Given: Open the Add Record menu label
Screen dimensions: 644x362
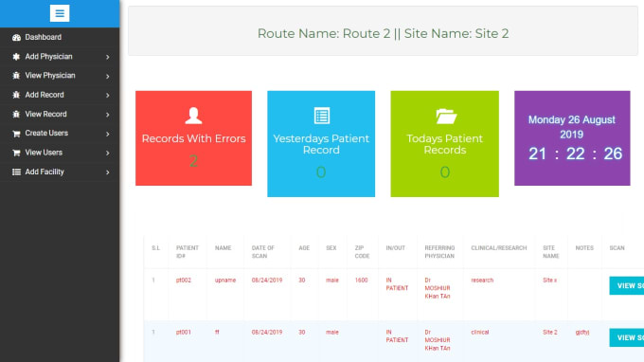Looking at the screenshot, I should [45, 95].
